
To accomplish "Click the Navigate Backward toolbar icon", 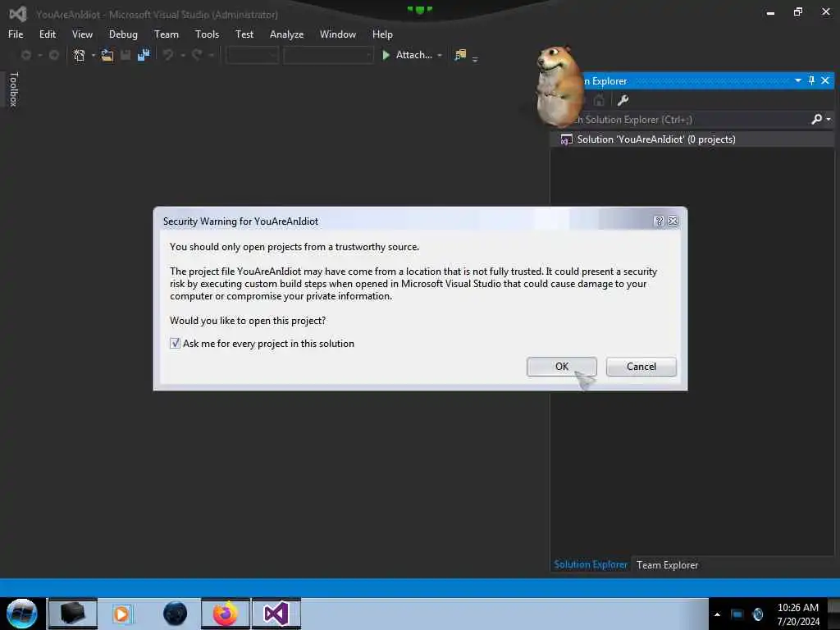I will [x=25, y=55].
